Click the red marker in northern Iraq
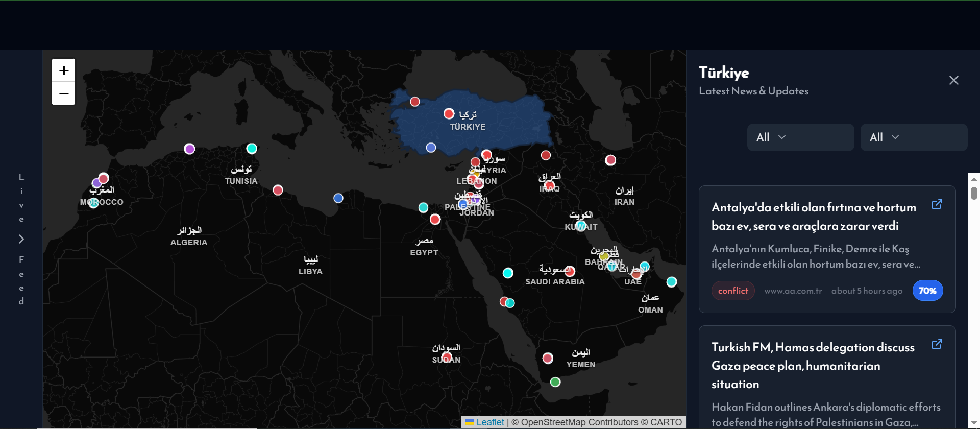Image resolution: width=980 pixels, height=429 pixels. coord(546,155)
